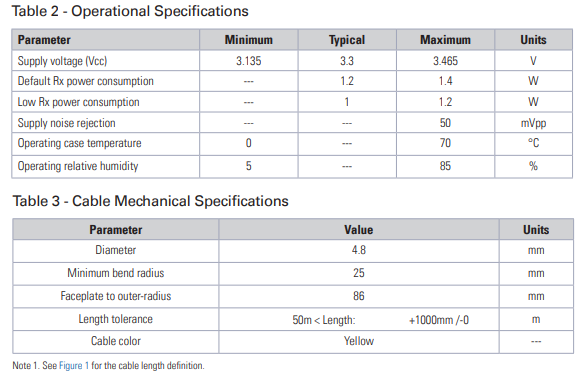Click the 3.135 minimum voltage value
588x375 pixels.
(x=249, y=61)
